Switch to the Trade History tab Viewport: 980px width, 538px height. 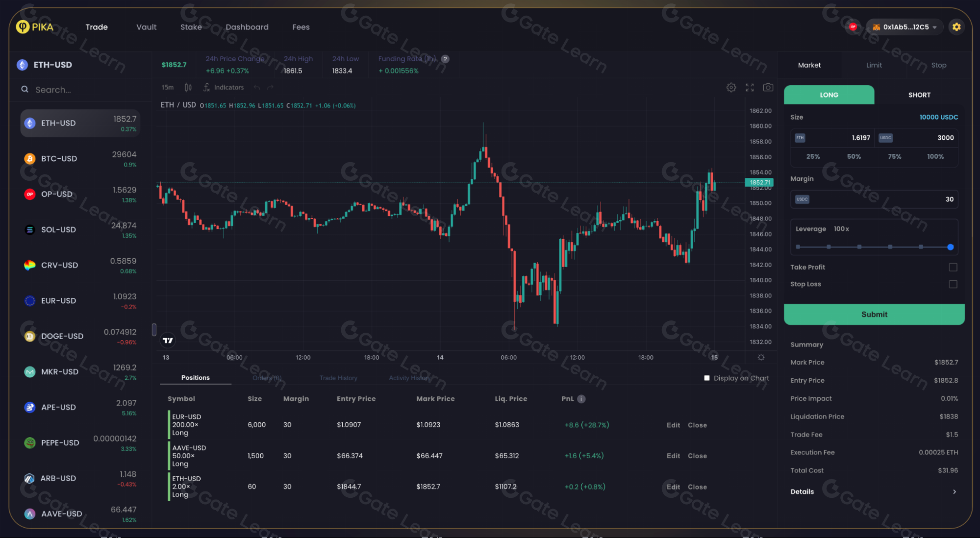pos(338,378)
